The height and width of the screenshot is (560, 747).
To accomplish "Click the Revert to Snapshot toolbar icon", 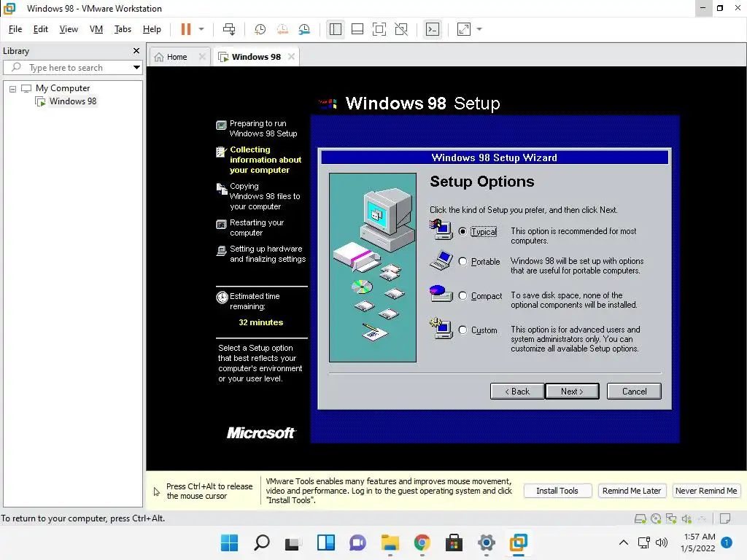I will (282, 29).
